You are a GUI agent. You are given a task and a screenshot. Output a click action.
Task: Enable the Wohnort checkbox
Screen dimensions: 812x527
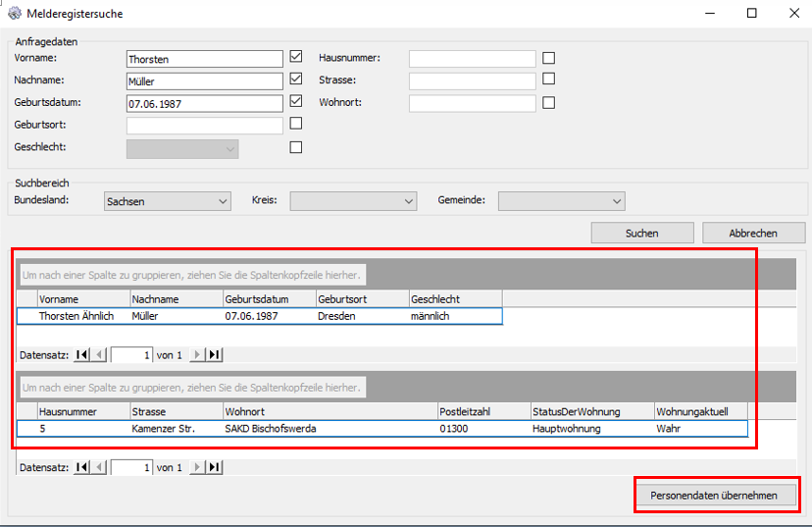[549, 102]
